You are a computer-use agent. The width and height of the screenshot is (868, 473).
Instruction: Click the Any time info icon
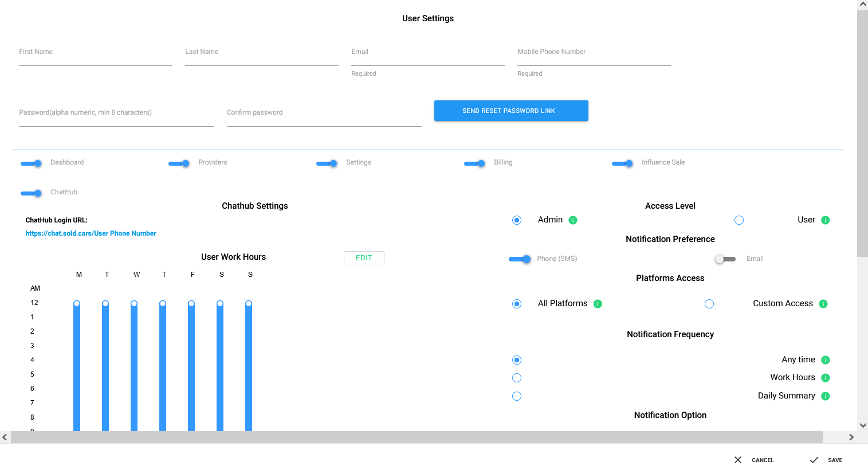pyautogui.click(x=826, y=360)
